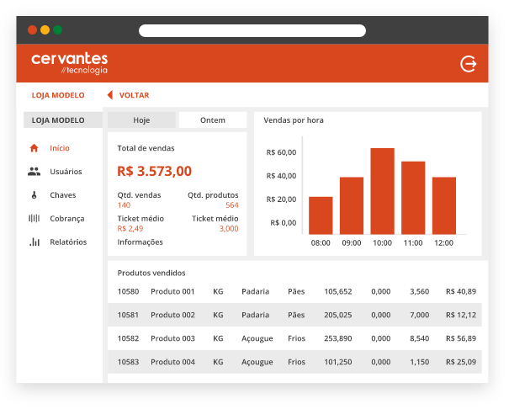Switch to the Ontem tab
509x420 pixels.
[x=213, y=120]
